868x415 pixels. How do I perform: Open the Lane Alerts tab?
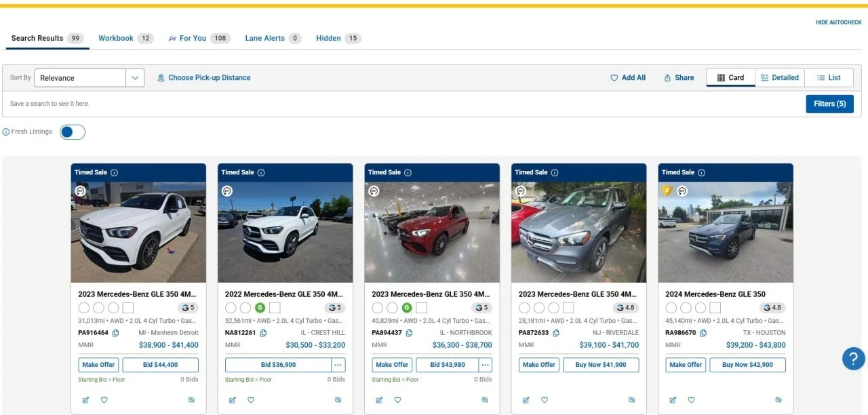(x=273, y=39)
